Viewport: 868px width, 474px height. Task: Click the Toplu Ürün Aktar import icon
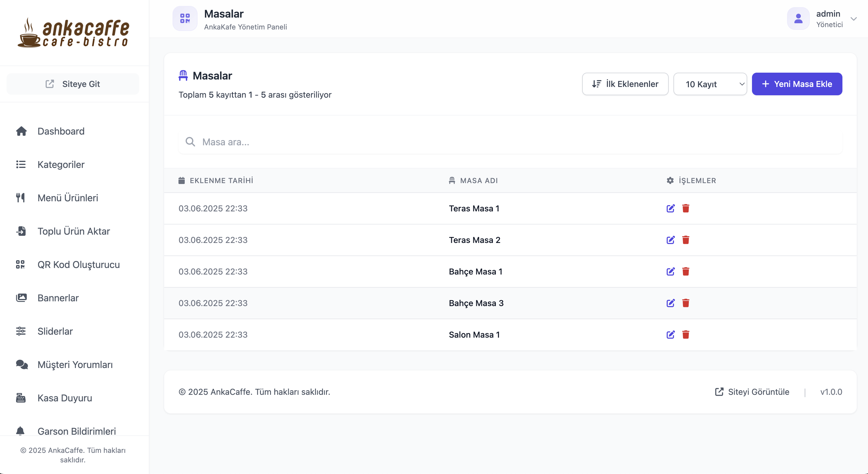[x=21, y=231]
